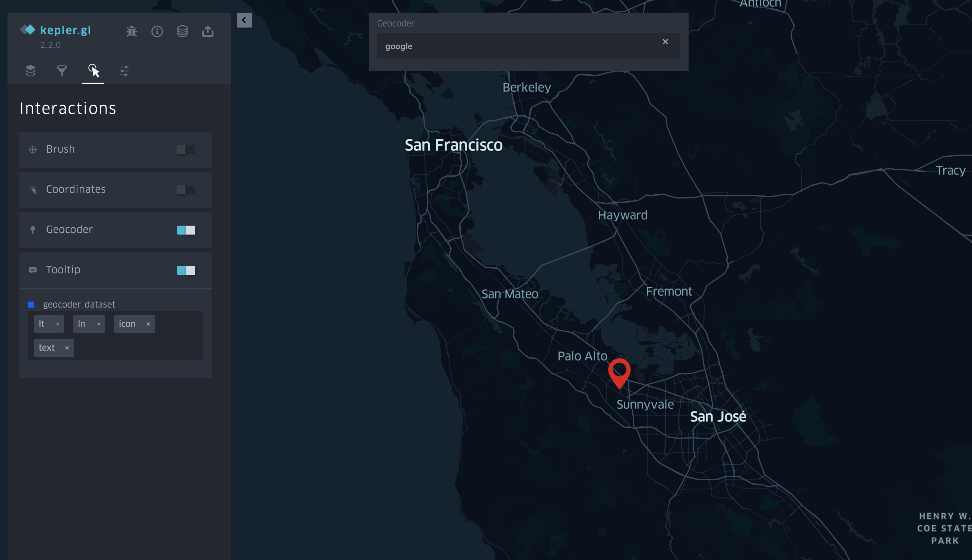Click the share/export icon in the header
This screenshot has width=972, height=560.
pos(208,32)
